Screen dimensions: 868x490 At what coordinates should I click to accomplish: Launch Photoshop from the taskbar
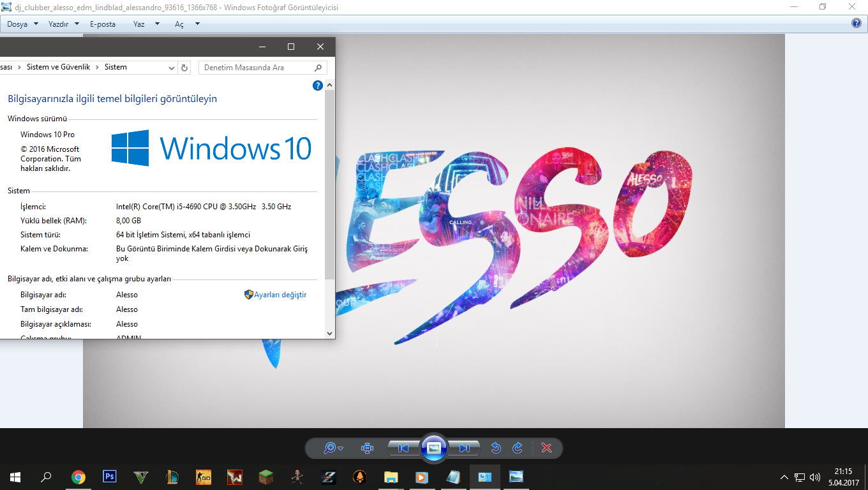110,477
